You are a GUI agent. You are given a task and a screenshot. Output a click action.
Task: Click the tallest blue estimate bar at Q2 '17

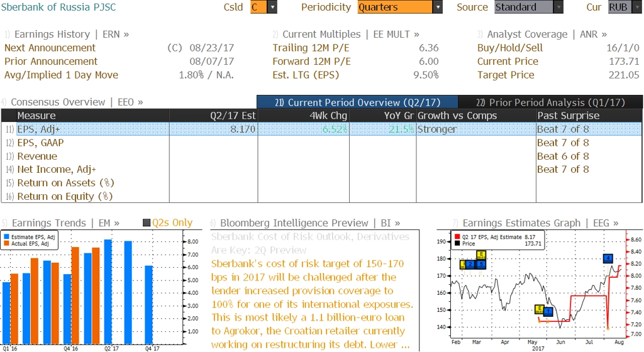pyautogui.click(x=108, y=292)
